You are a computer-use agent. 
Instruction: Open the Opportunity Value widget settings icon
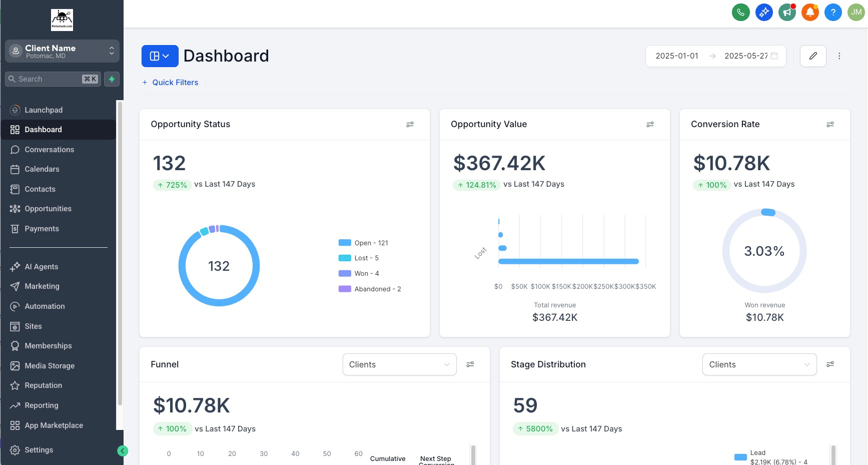(650, 125)
